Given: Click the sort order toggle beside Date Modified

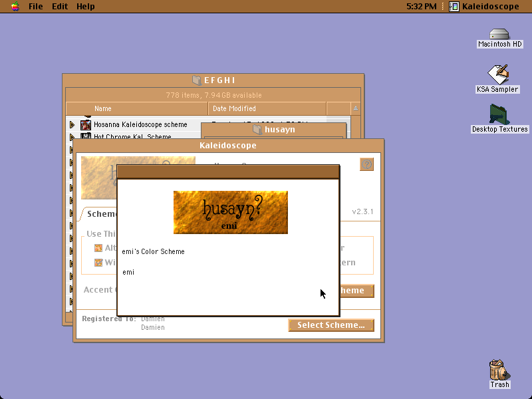Looking at the screenshot, I should 356,108.
